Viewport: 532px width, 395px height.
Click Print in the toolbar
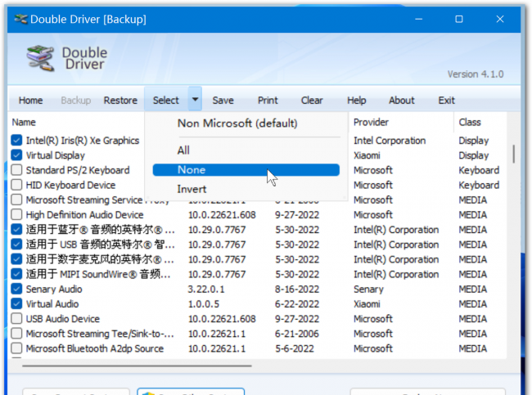[x=268, y=101]
